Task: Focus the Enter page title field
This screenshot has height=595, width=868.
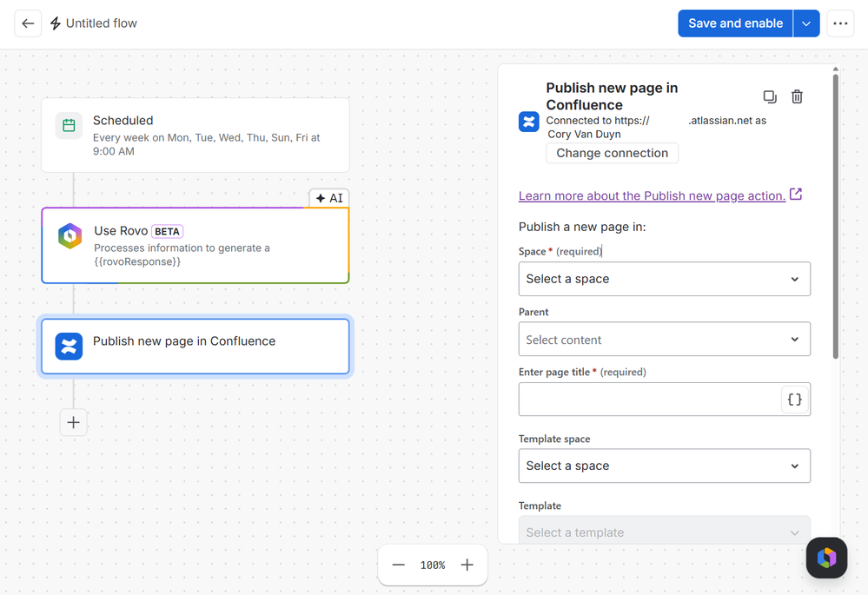Action: (x=649, y=399)
